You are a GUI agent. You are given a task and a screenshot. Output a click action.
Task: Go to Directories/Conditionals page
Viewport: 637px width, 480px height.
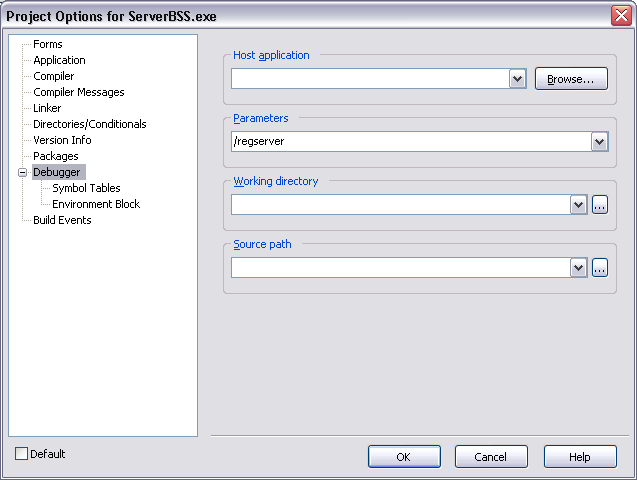(x=89, y=124)
